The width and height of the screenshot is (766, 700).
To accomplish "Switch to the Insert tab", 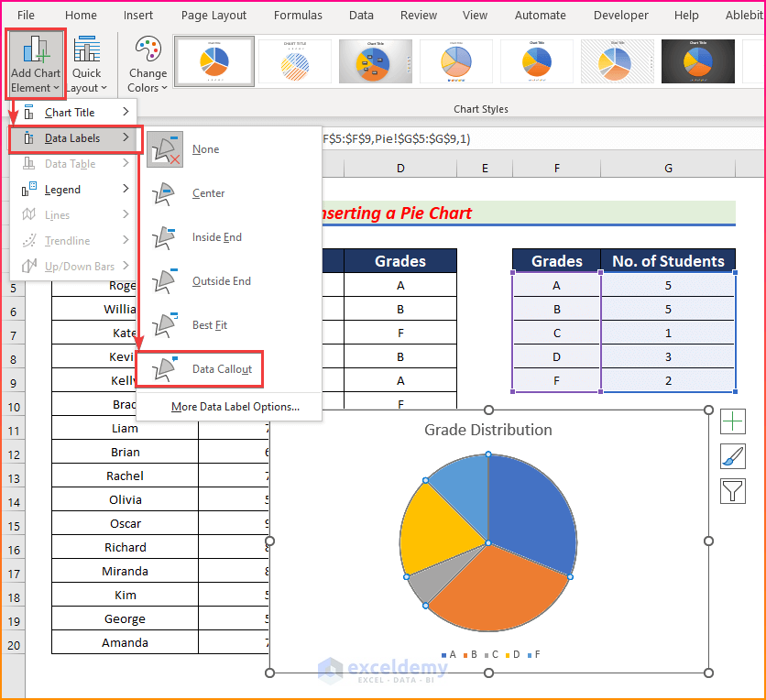I will click(138, 16).
